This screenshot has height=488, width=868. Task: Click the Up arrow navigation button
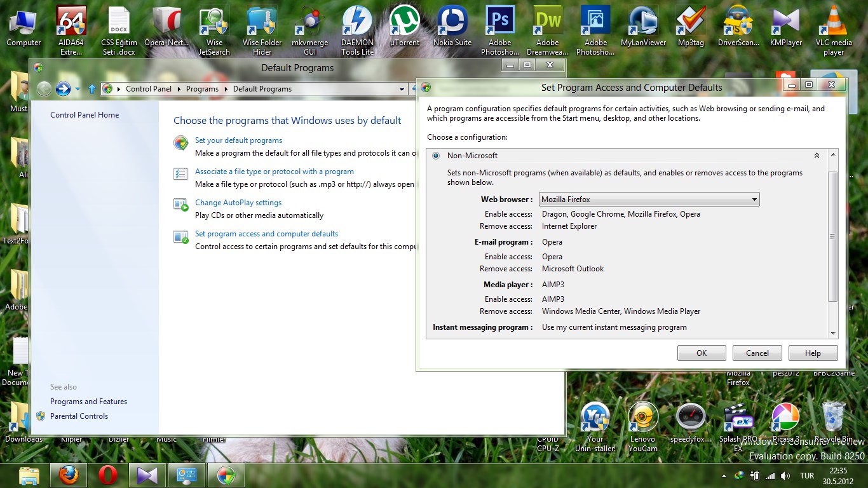point(92,89)
